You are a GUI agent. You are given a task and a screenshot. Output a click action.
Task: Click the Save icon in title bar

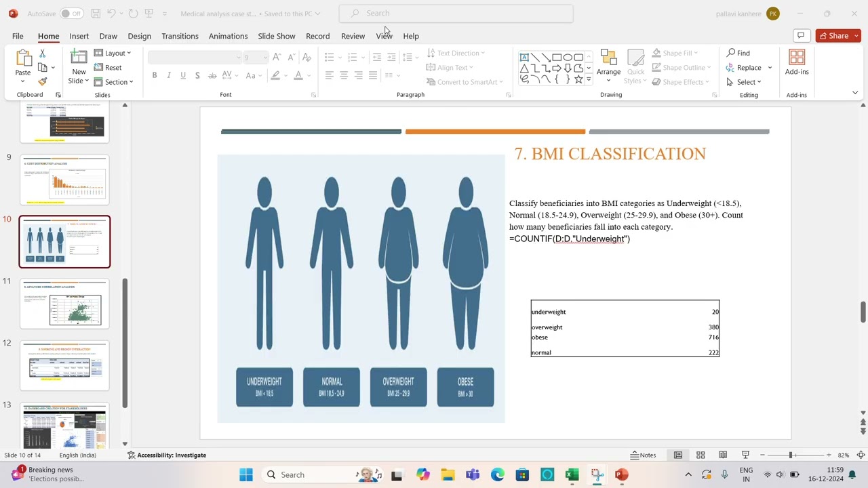coord(96,14)
